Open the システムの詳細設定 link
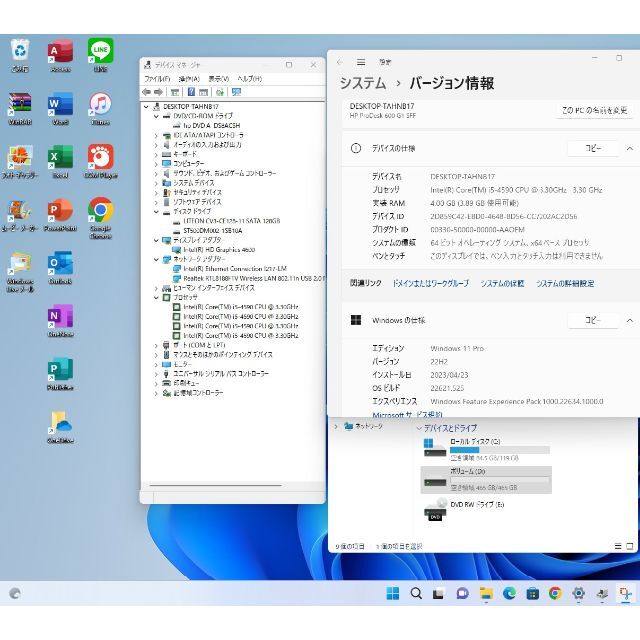Viewport: 640px width, 640px height. (565, 283)
